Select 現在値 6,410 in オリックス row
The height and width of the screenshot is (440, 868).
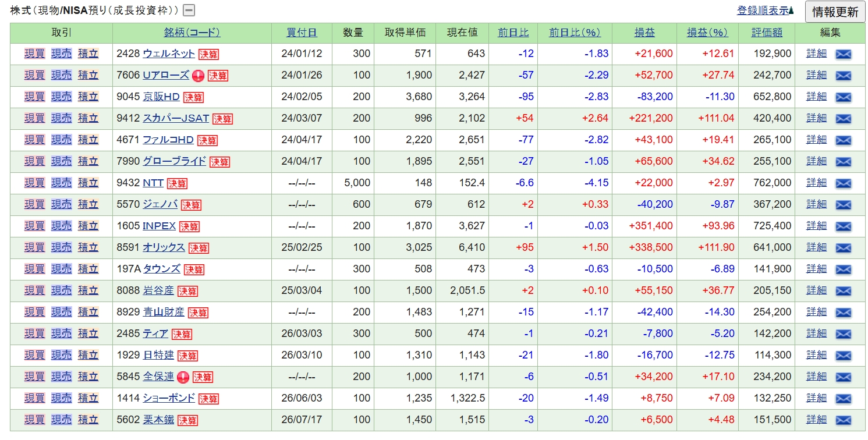472,248
